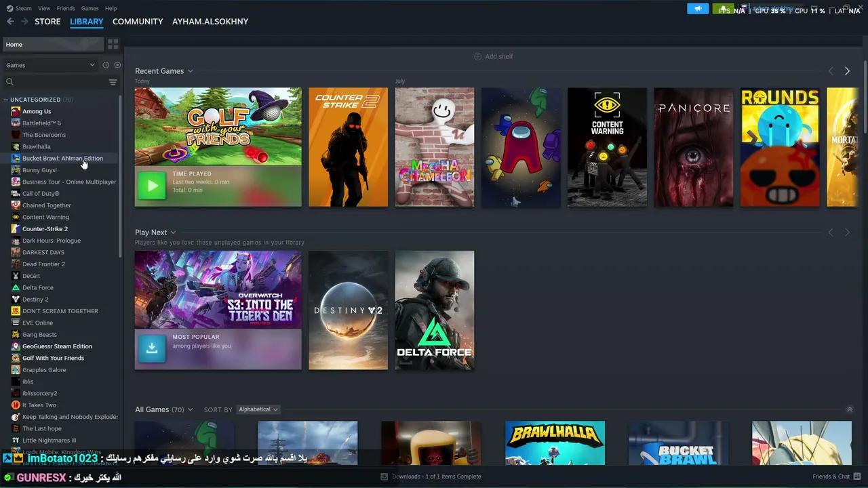Open the All Games shelf dropdown

[190, 409]
